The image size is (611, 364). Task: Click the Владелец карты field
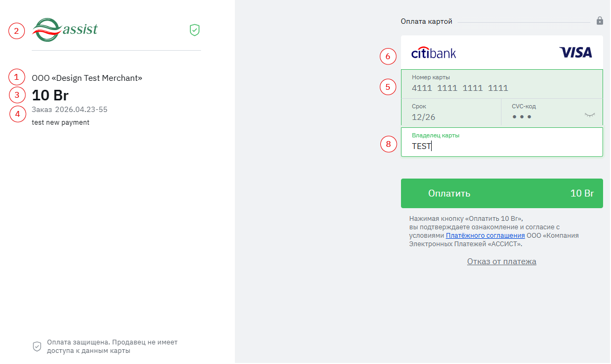tap(502, 142)
